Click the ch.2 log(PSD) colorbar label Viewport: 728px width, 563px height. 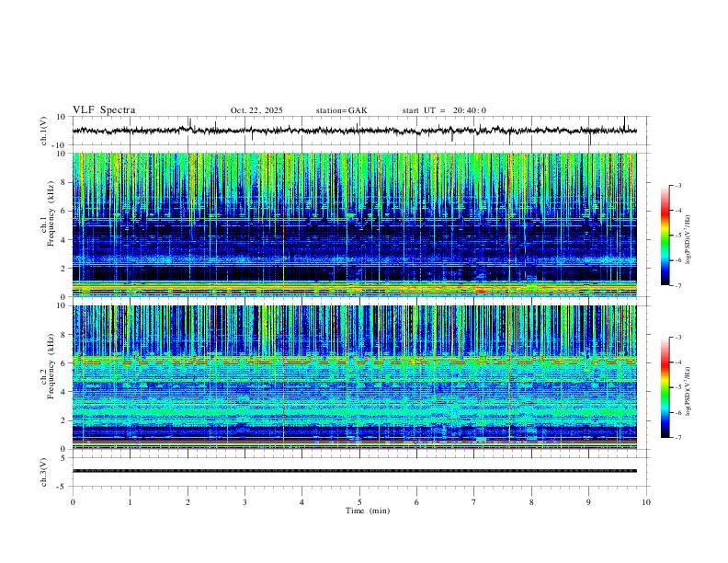click(688, 391)
